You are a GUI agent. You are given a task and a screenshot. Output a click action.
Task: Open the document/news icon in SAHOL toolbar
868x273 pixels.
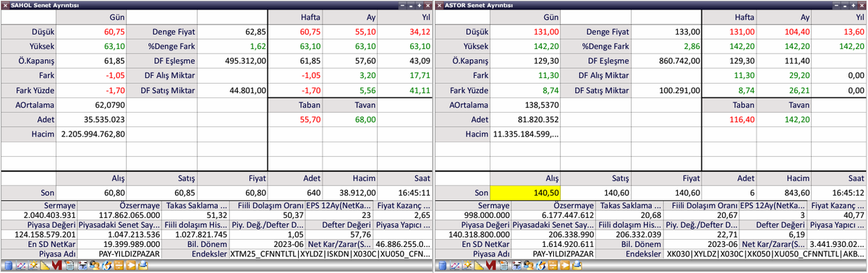coord(69,265)
